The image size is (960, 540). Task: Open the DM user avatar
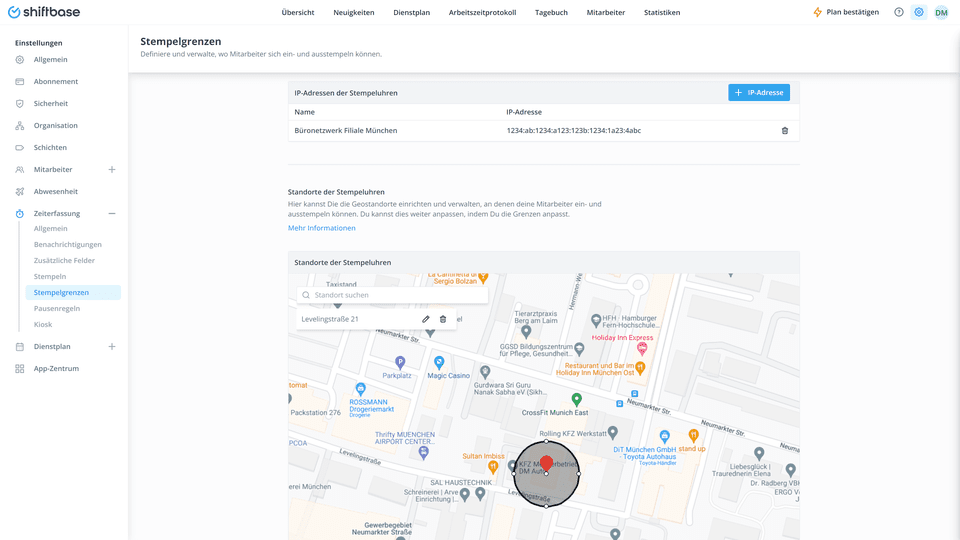click(x=941, y=12)
